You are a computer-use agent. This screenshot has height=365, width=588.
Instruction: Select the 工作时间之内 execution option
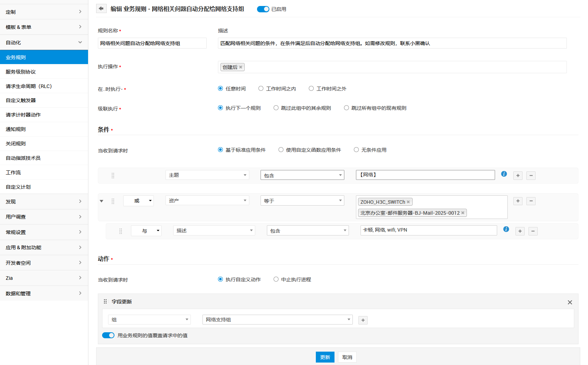261,88
